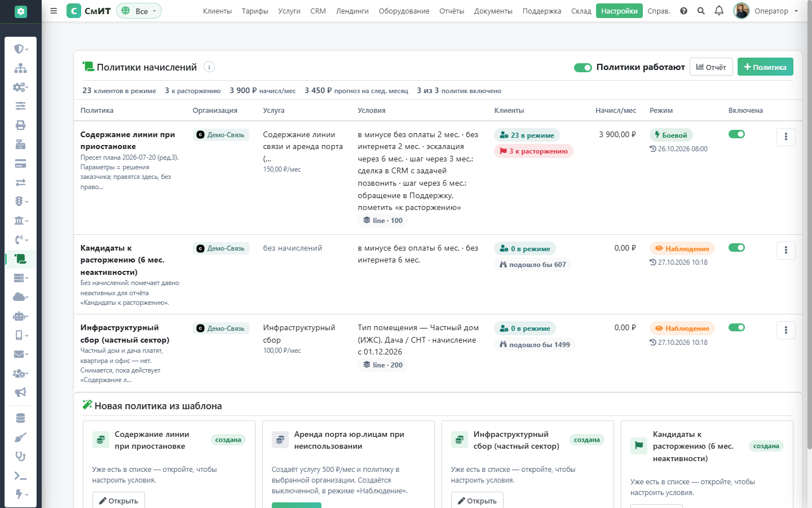This screenshot has width=812, height=508.
Task: Toggle the Политики работают switch
Action: (x=583, y=68)
